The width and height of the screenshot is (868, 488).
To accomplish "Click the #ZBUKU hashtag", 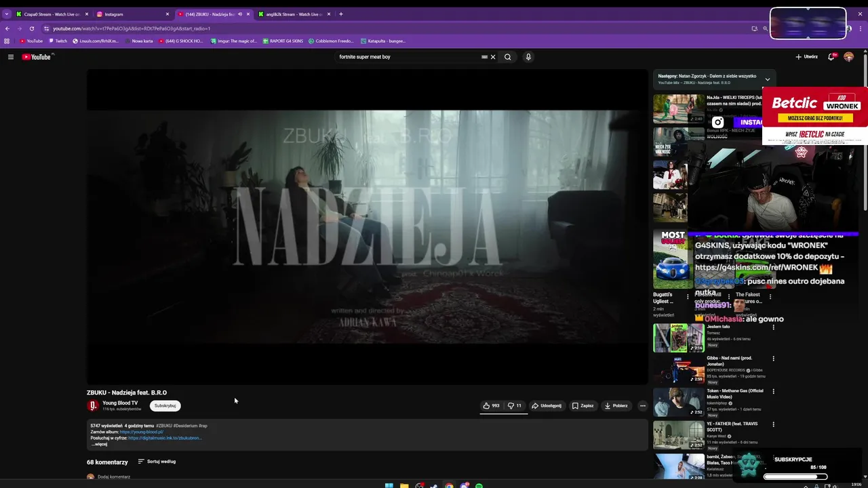I will [x=164, y=426].
